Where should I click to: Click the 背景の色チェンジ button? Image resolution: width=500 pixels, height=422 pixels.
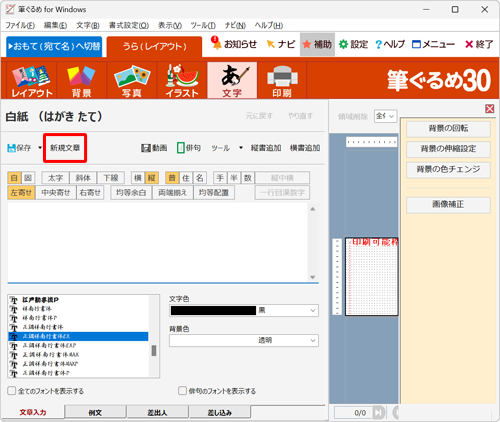448,169
